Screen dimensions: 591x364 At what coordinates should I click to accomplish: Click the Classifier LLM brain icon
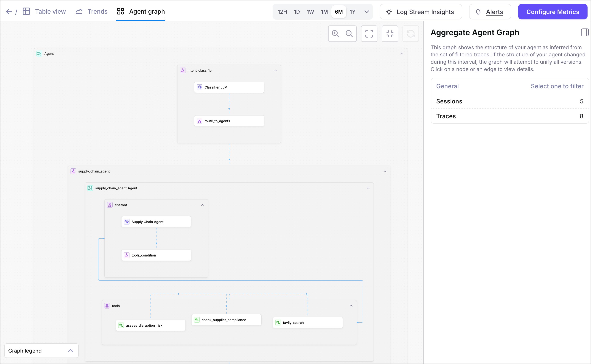click(x=200, y=87)
